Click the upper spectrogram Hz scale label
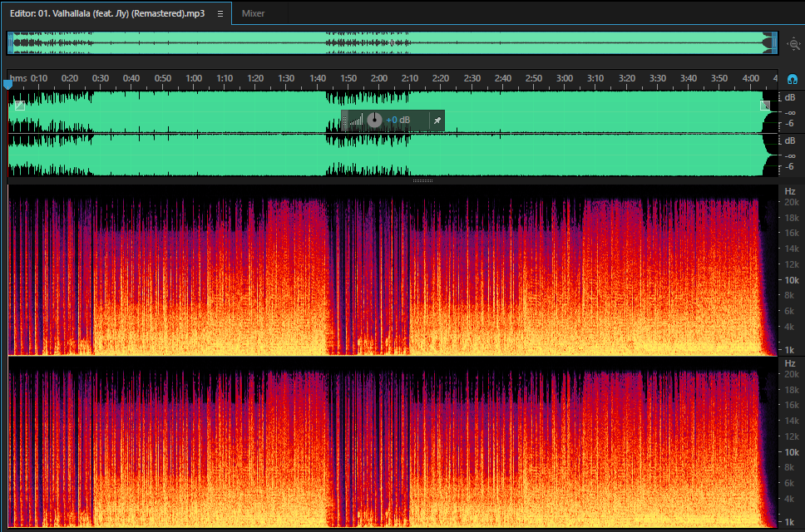This screenshot has width=805, height=532. point(789,191)
